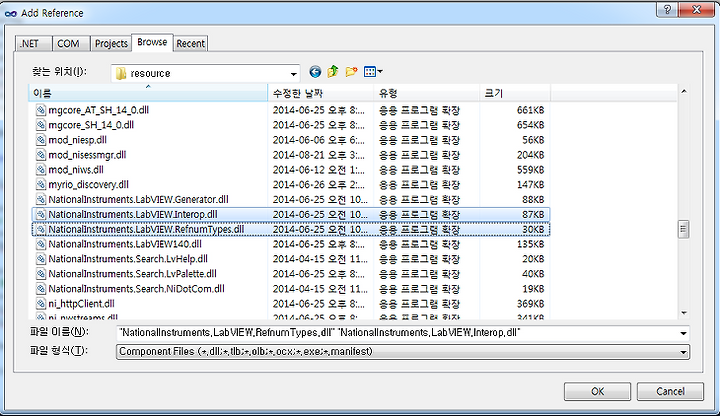720x416 pixels.
Task: Click the 2014-08-21 date cell
Action: click(x=319, y=155)
